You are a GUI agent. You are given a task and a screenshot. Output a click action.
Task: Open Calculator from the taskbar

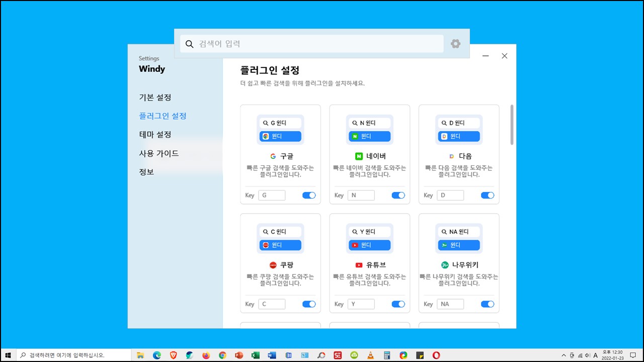click(387, 355)
